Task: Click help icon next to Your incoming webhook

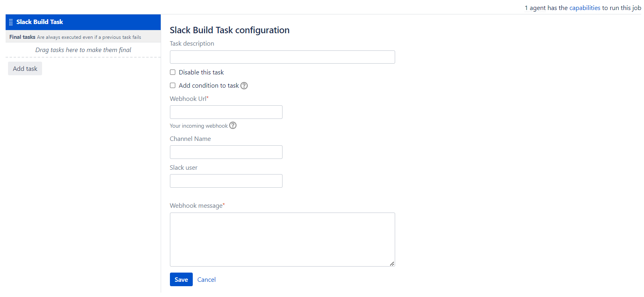Action: pos(233,125)
